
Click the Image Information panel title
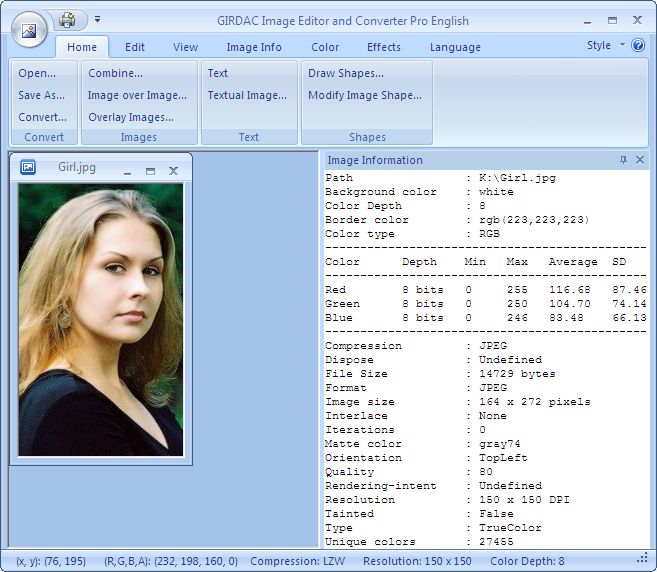(x=375, y=160)
